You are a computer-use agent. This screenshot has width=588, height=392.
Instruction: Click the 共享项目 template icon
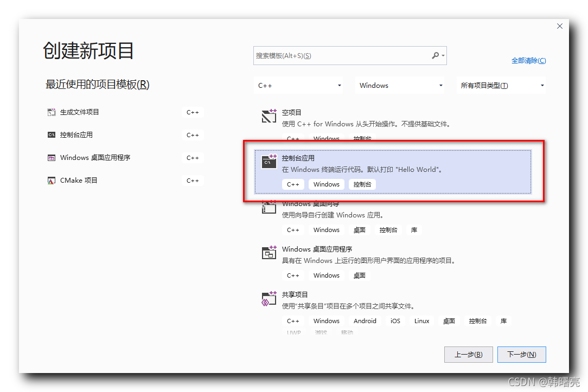click(269, 298)
